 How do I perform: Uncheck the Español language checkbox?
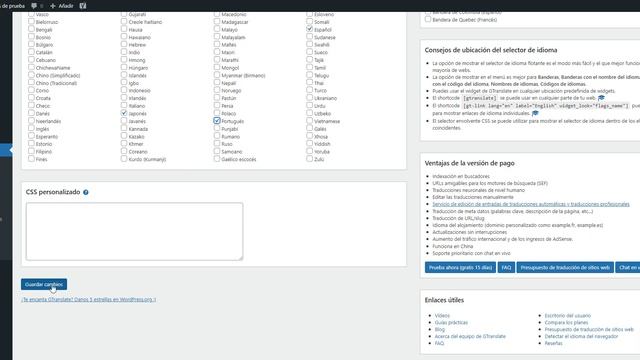pyautogui.click(x=309, y=29)
